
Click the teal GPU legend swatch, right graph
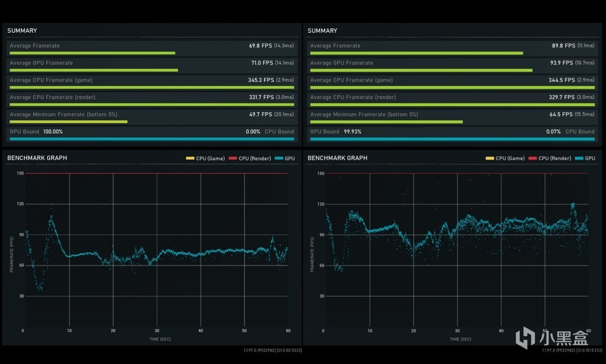pyautogui.click(x=579, y=159)
